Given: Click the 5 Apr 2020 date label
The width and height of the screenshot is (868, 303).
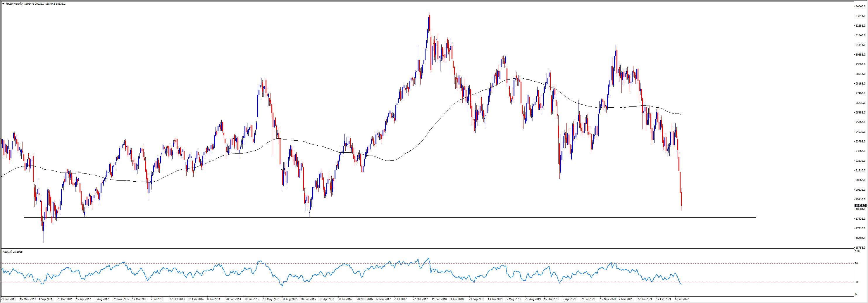Looking at the screenshot, I should point(569,299).
